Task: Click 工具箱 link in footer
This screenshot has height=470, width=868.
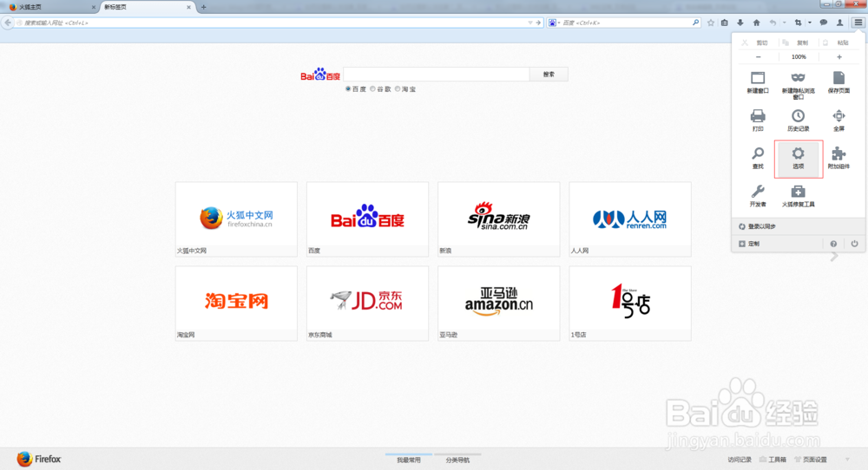Action: [x=773, y=460]
